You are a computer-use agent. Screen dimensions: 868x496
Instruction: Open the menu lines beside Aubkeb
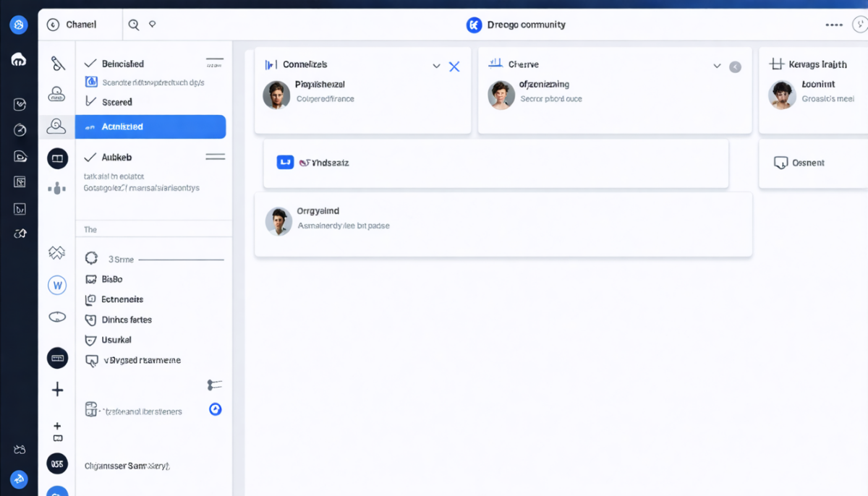click(x=215, y=156)
